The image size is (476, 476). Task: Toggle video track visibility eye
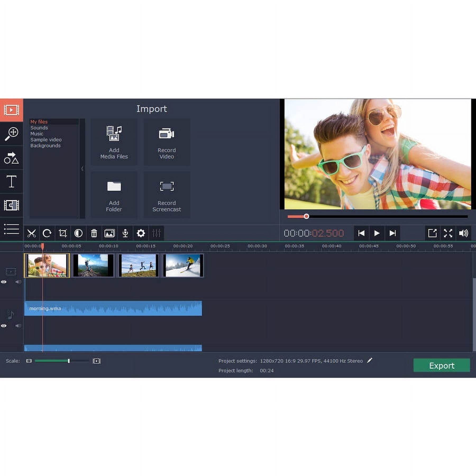pyautogui.click(x=4, y=282)
